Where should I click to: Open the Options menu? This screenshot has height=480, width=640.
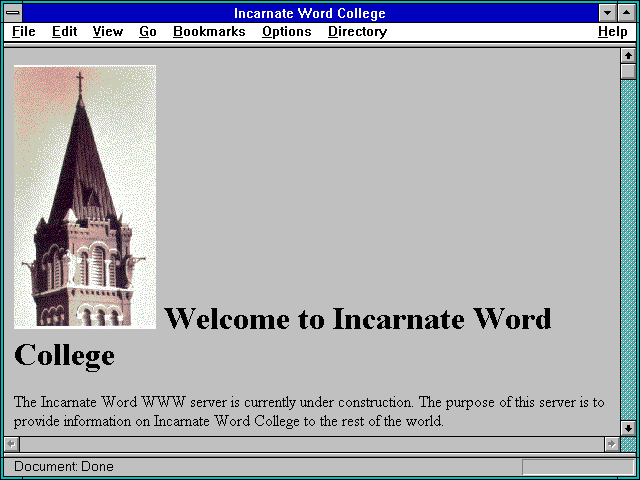[287, 32]
